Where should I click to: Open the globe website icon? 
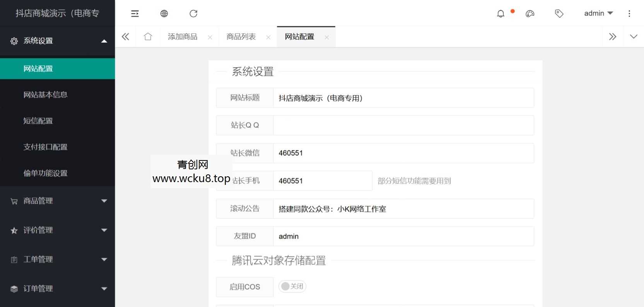164,14
